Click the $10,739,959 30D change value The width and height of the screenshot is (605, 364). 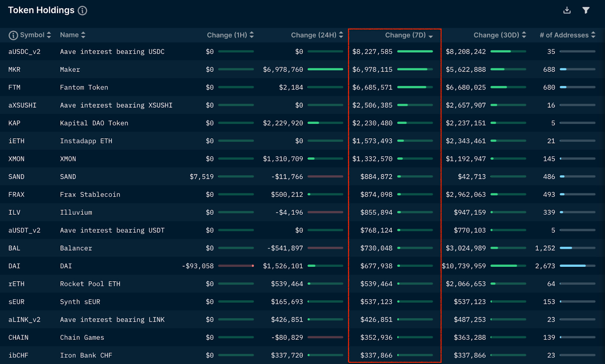[x=464, y=266]
